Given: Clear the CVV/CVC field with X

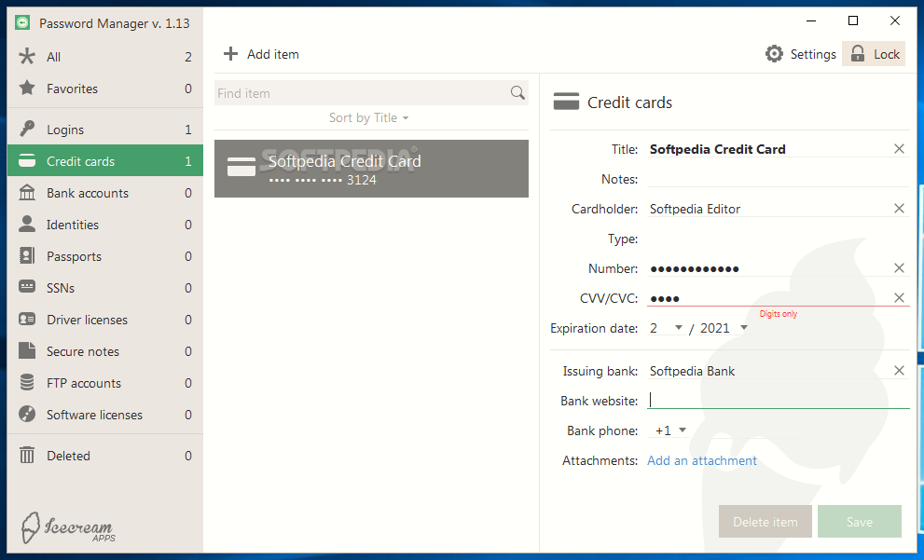Looking at the screenshot, I should coord(899,298).
